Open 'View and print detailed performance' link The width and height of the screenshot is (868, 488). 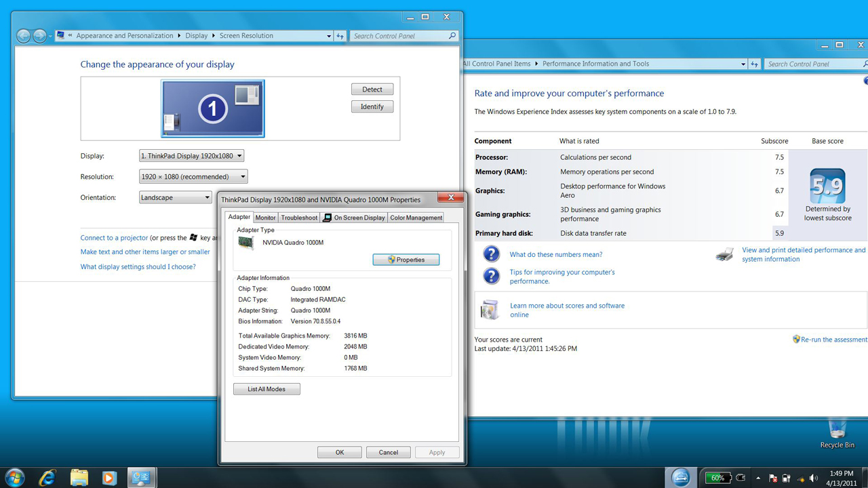point(804,254)
